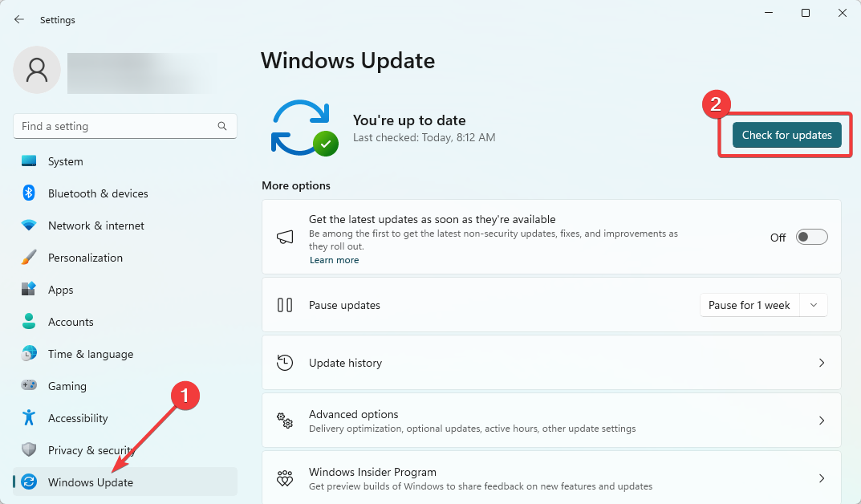861x504 pixels.
Task: Open the Advanced options row
Action: point(551,421)
